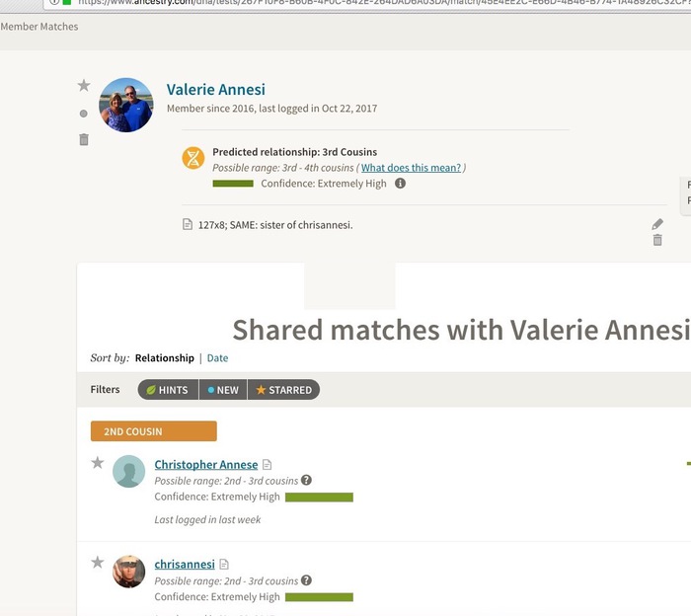Open the note icon next to chrisannesi
The height and width of the screenshot is (616, 691).
tap(224, 565)
